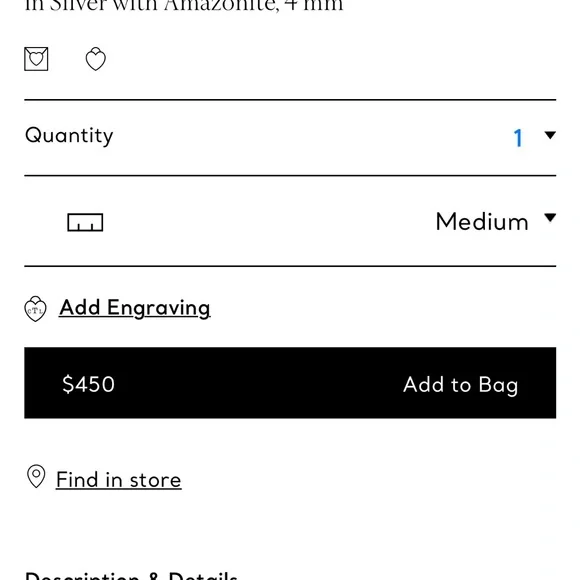Image resolution: width=580 pixels, height=580 pixels.
Task: Click the Quantity label
Action: [69, 136]
